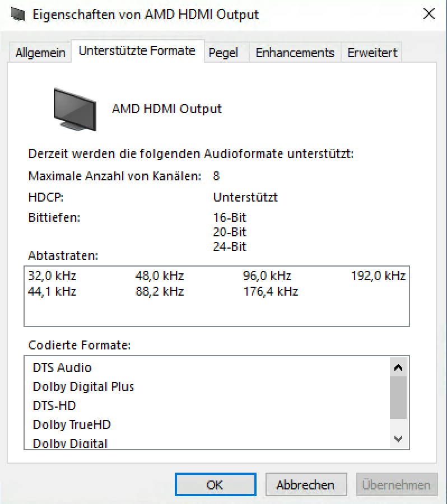Close the Eigenschaften dialog window

click(429, 14)
